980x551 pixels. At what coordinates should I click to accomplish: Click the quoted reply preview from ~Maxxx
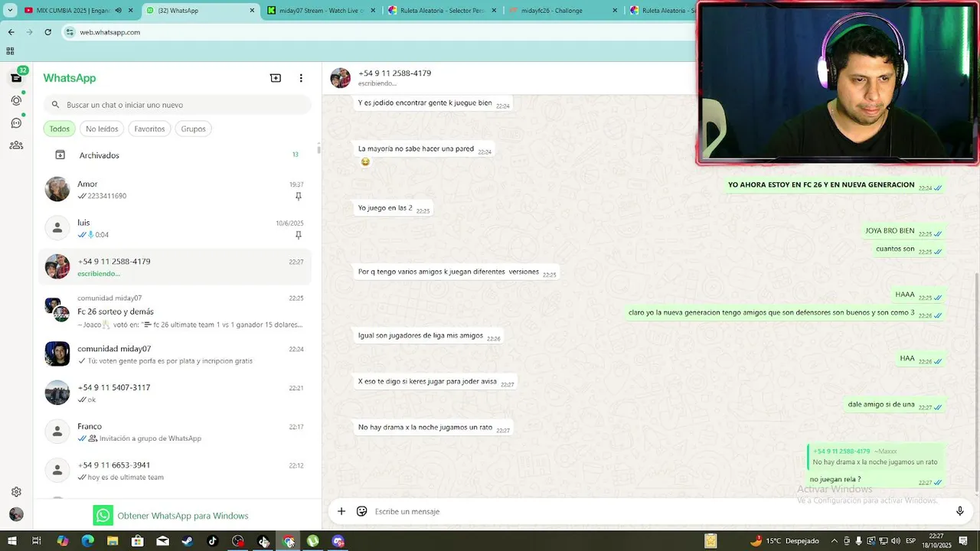coord(875,457)
